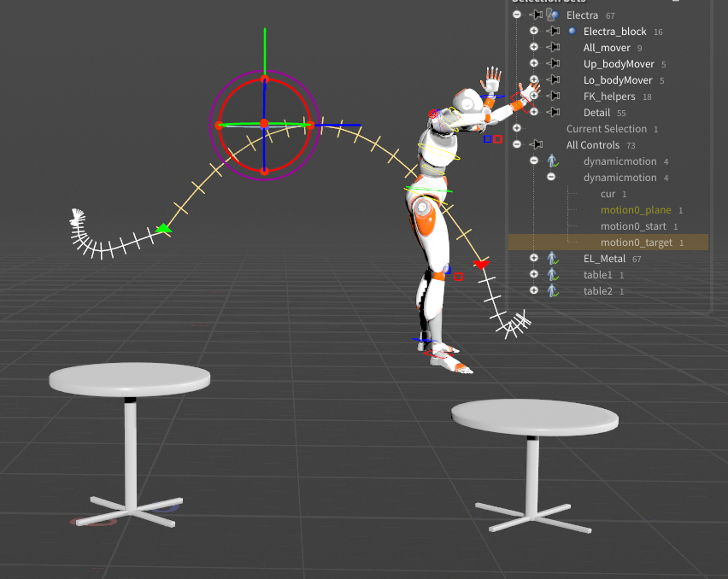Click the selection set icon for All Controls
The image size is (728, 579).
pyautogui.click(x=536, y=145)
